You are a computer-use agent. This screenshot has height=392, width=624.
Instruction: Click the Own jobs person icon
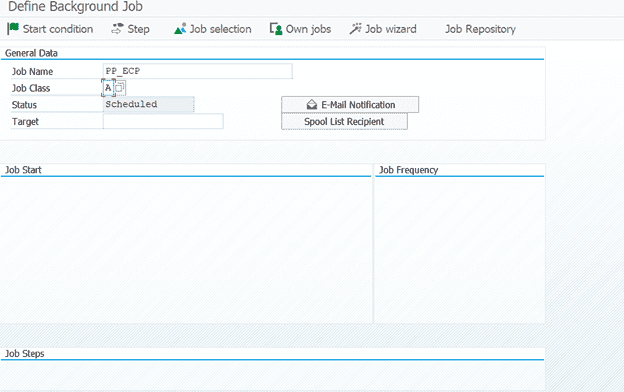pyautogui.click(x=276, y=29)
